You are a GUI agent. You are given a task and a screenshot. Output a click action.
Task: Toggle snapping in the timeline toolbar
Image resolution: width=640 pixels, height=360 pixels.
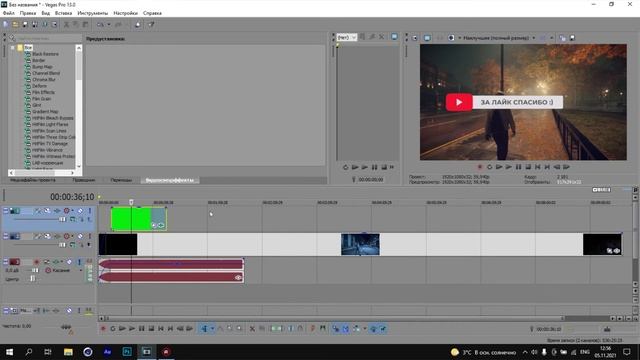335,329
